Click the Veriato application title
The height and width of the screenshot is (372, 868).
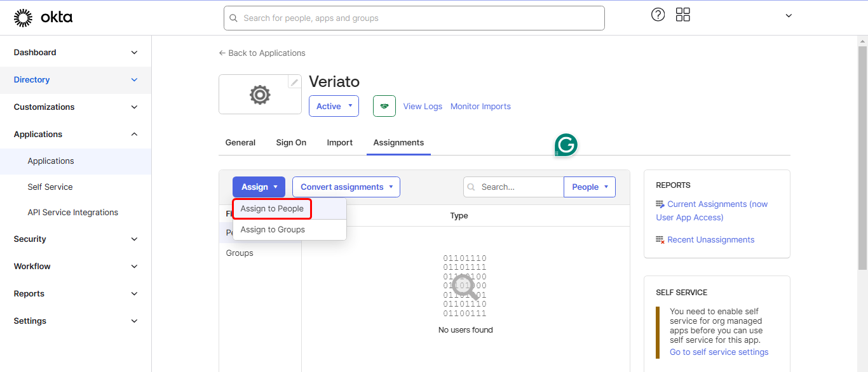click(x=334, y=82)
